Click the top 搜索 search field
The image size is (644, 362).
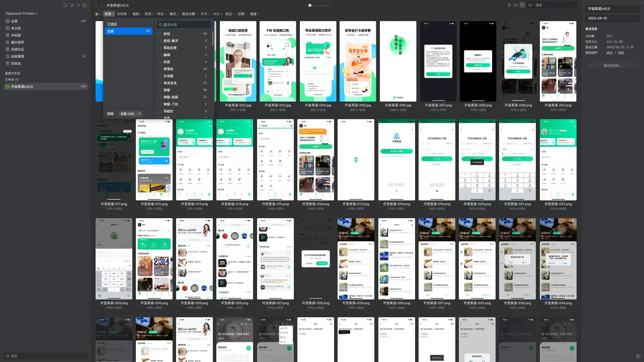pyautogui.click(x=552, y=5)
